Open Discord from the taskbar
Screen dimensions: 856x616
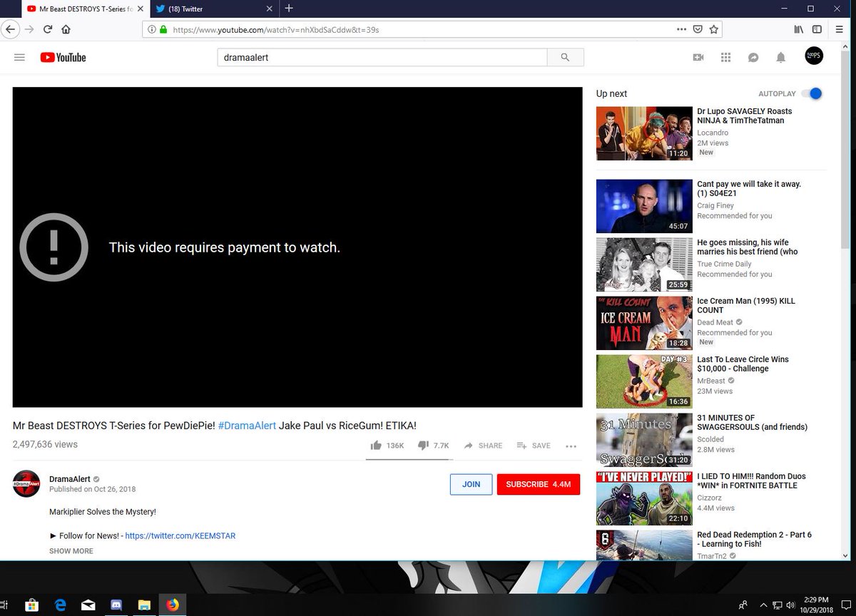[116, 605]
